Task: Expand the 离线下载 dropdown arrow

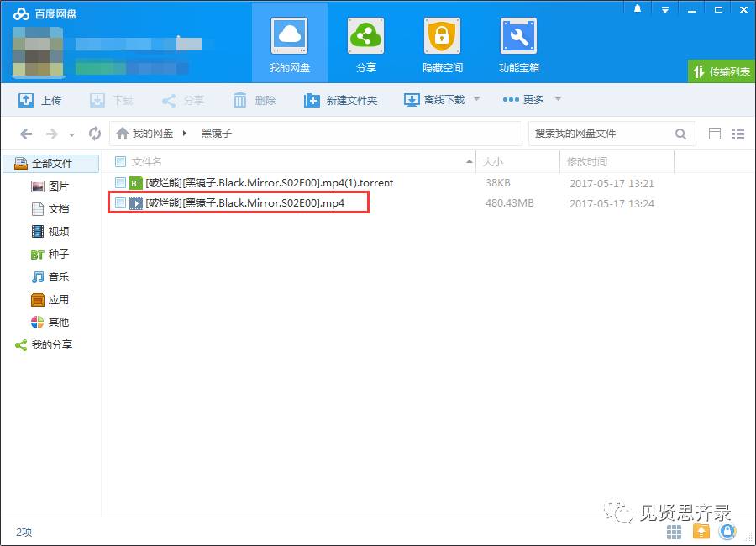Action: [x=476, y=99]
